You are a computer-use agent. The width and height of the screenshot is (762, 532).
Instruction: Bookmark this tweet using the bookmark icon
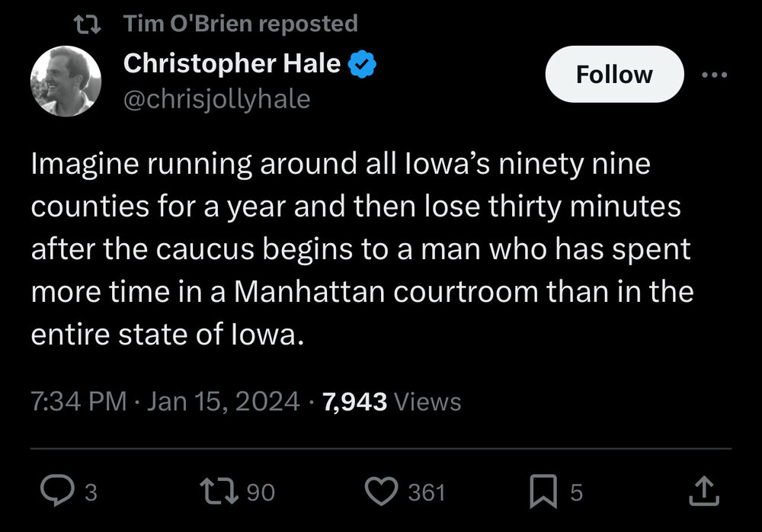[542, 493]
